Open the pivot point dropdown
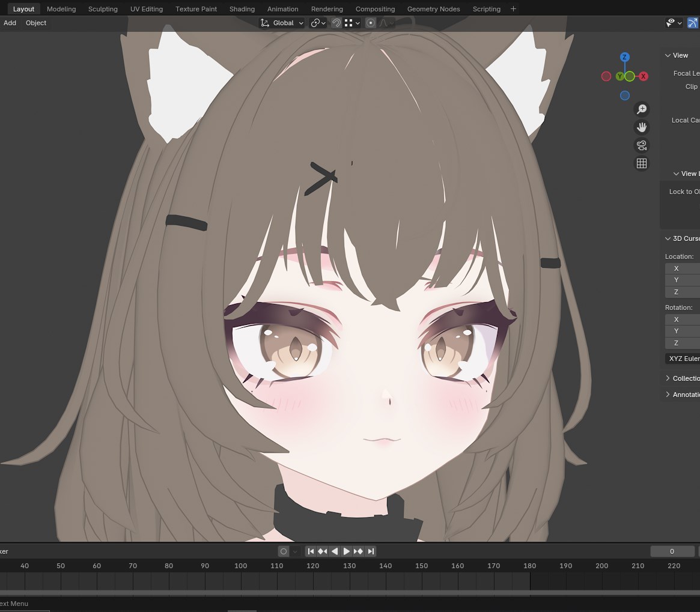Image resolution: width=700 pixels, height=612 pixels. (317, 23)
